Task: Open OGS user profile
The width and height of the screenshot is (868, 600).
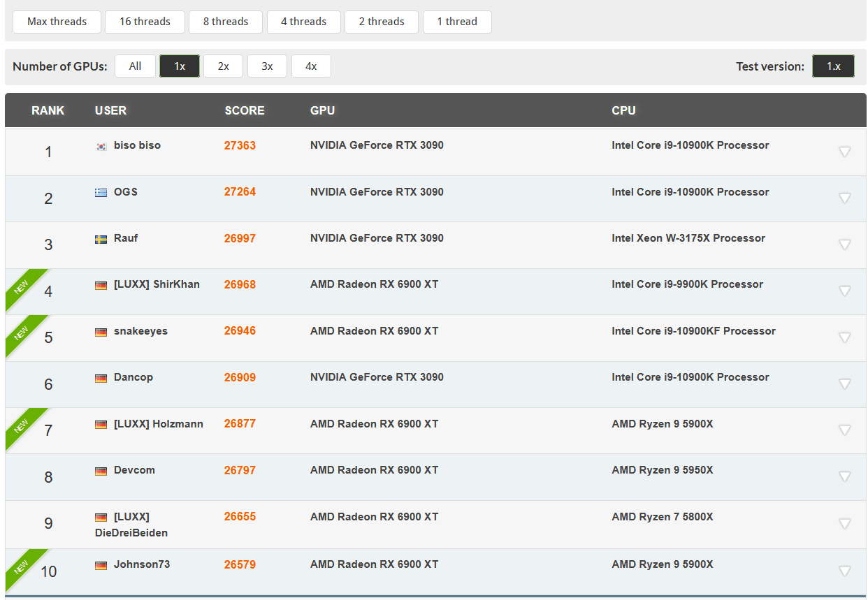Action: click(126, 192)
